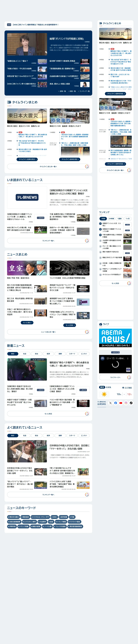Open ランキング一覧へ under いま読まれているニュース
The width and height of the screenshot is (138, 644).
[x=48, y=241]
